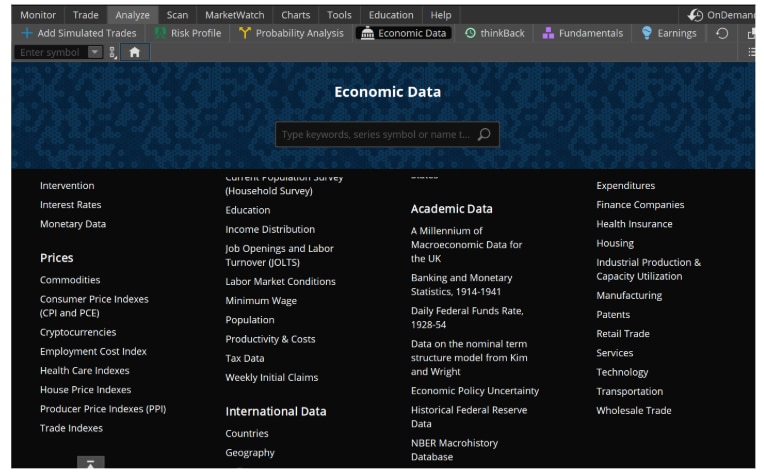Open A Millennium of Macroeconomic Data for UK
Screen dimensions: 764x472
click(x=466, y=245)
